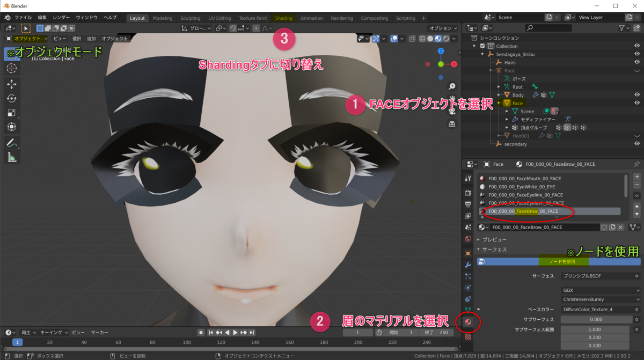Image resolution: width=644 pixels, height=360 pixels.
Task: Open the Physics properties tab
Action: [x=468, y=288]
